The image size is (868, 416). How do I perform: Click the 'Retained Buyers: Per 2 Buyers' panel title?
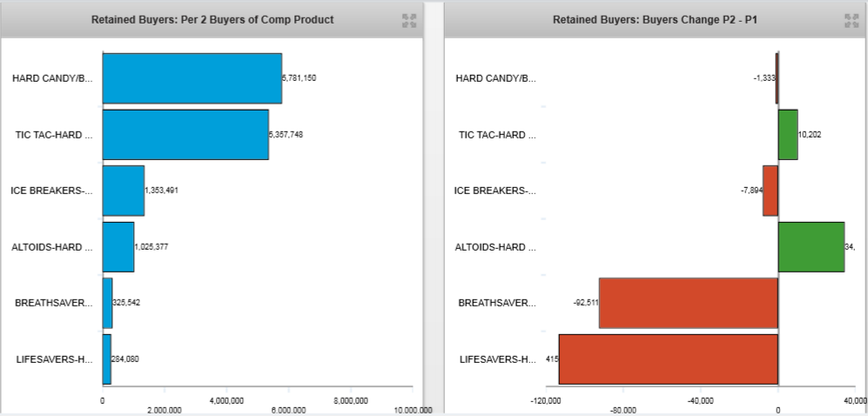(x=212, y=20)
